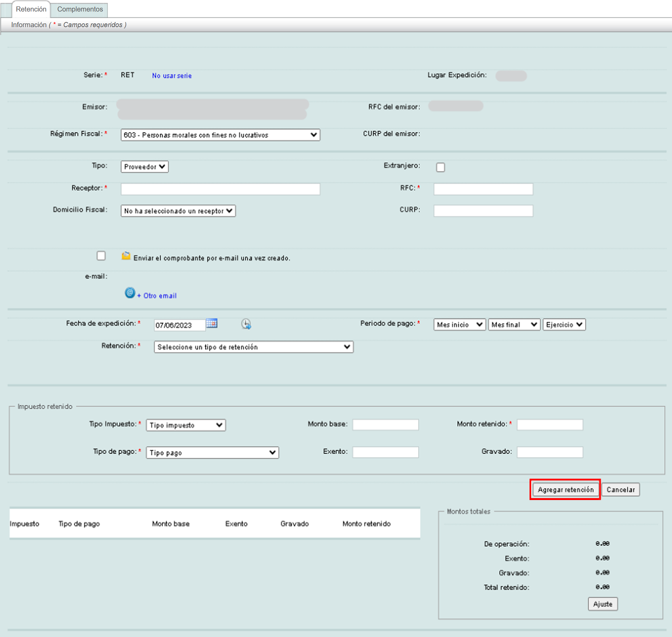Select the Retención tab
This screenshot has width=672, height=637.
pyautogui.click(x=31, y=9)
